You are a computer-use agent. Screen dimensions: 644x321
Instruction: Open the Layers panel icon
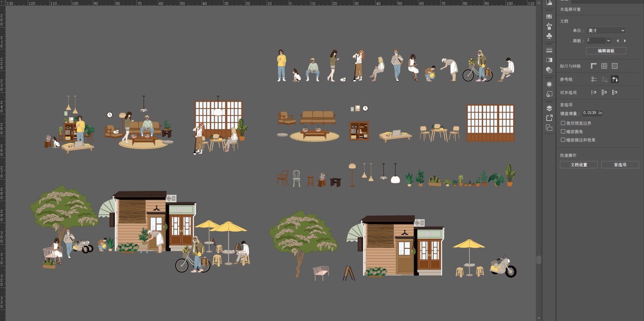click(549, 108)
